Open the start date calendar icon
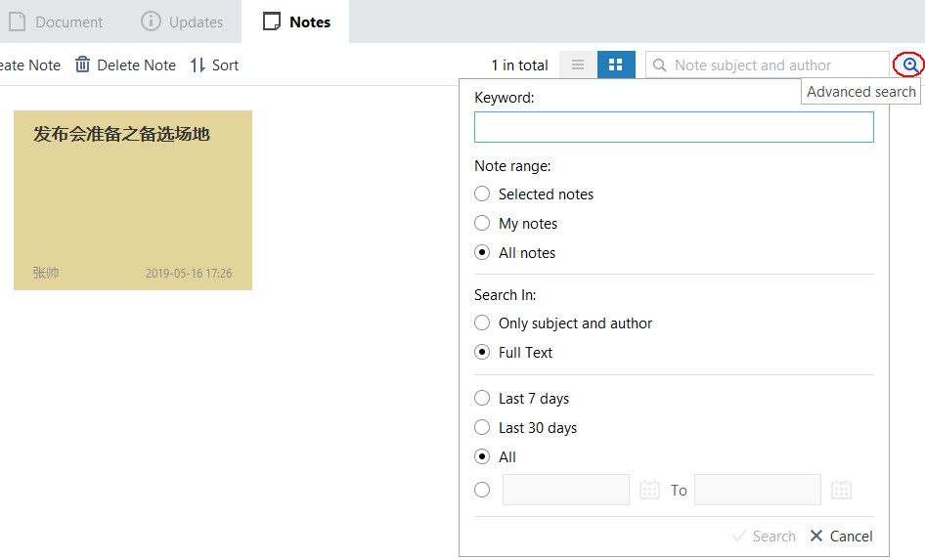Viewport: 925px width, 560px height. tap(649, 490)
